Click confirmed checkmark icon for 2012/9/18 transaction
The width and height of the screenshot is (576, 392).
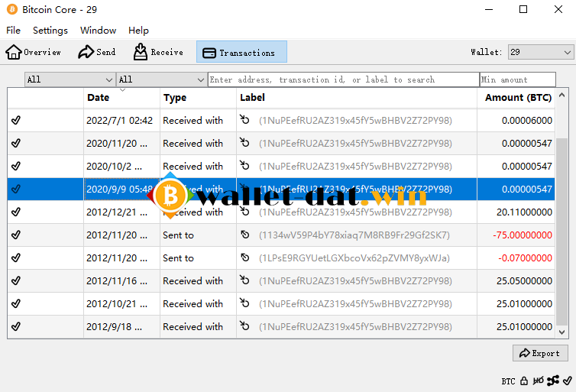pyautogui.click(x=16, y=326)
